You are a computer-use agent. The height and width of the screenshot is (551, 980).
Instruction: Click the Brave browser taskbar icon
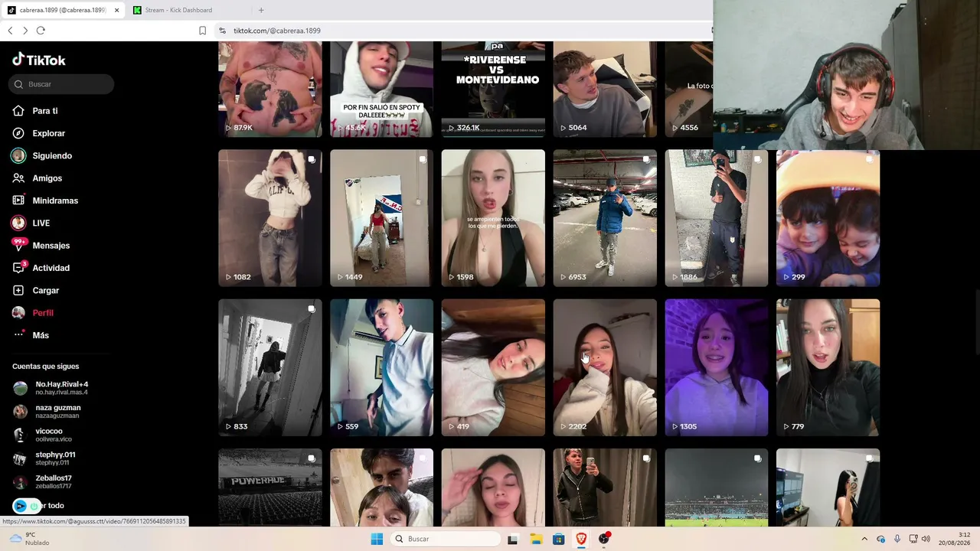581,539
